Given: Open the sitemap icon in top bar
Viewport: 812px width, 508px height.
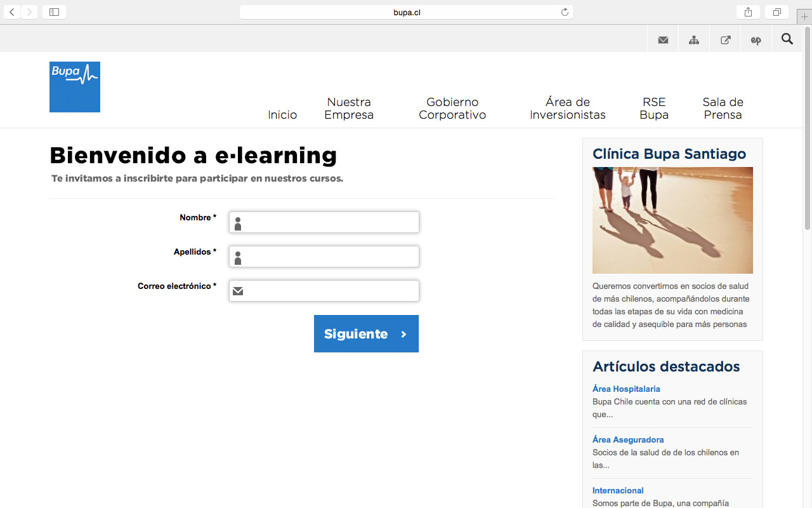Looking at the screenshot, I should click(x=694, y=40).
